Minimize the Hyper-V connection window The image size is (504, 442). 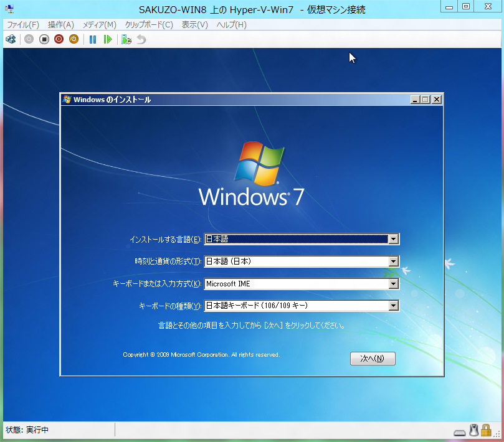pyautogui.click(x=449, y=7)
